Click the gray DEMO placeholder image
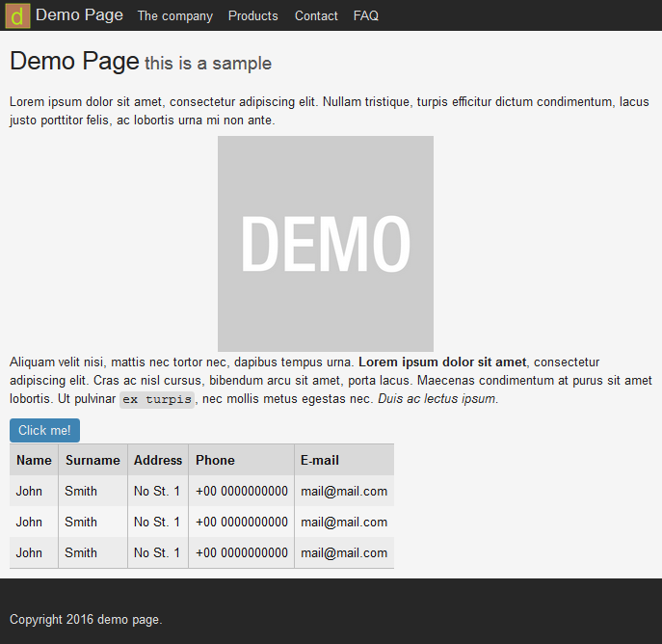 (326, 244)
